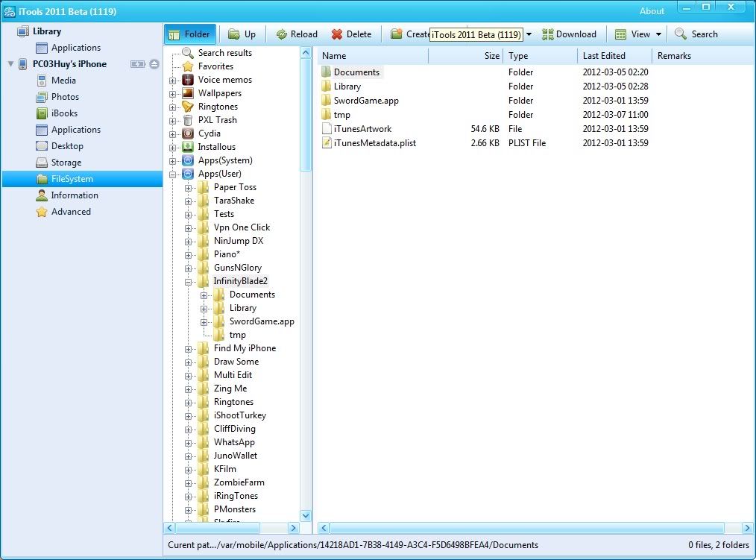
Task: Expand the Ringtones node under Wallpapers
Action: coord(173,107)
